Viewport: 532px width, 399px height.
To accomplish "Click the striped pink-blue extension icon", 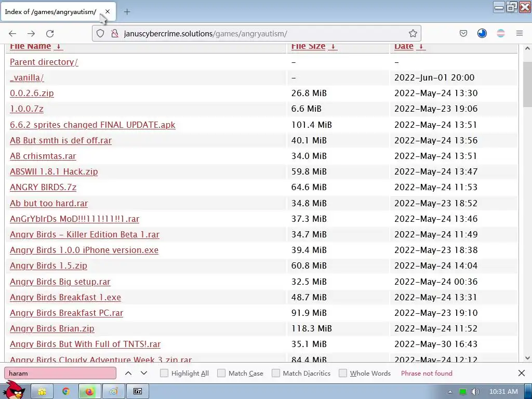I will pyautogui.click(x=500, y=33).
